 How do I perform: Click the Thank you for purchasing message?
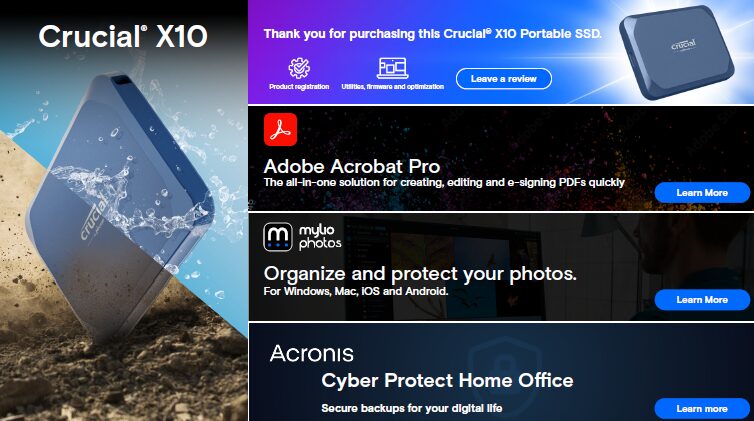point(433,34)
